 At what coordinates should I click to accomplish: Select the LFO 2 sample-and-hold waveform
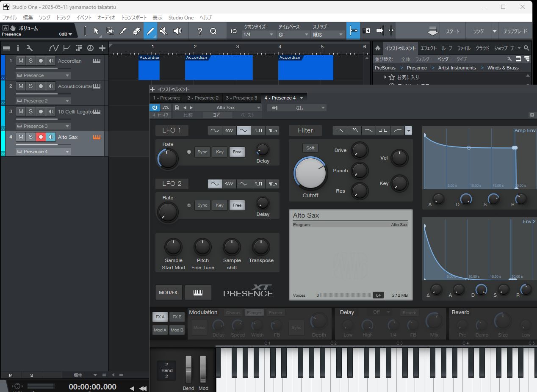click(x=272, y=184)
